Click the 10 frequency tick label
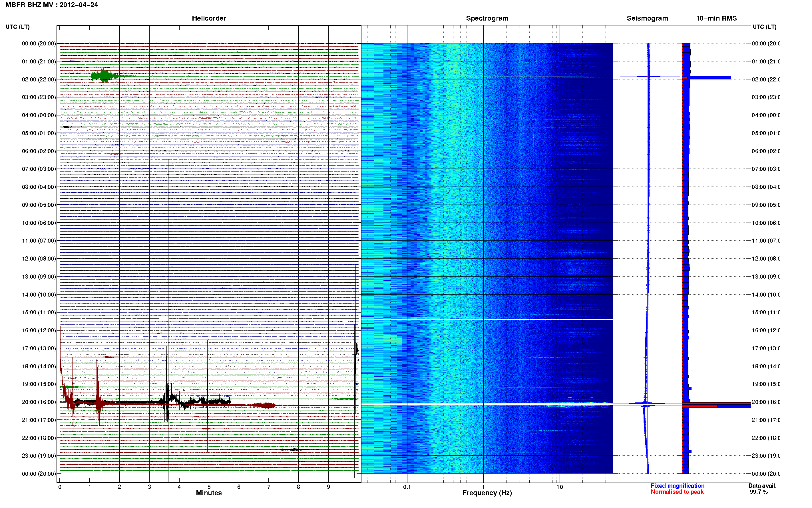This screenshot has height=508, width=812. tap(559, 487)
